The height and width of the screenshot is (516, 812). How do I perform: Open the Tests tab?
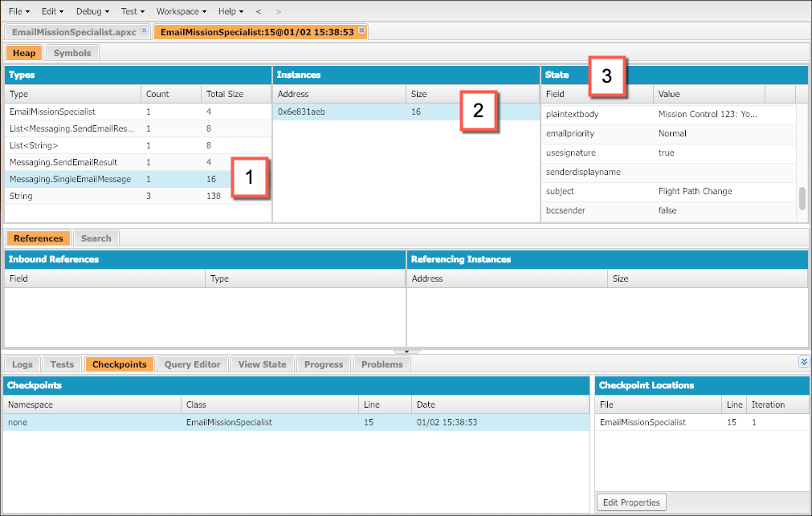pos(62,364)
